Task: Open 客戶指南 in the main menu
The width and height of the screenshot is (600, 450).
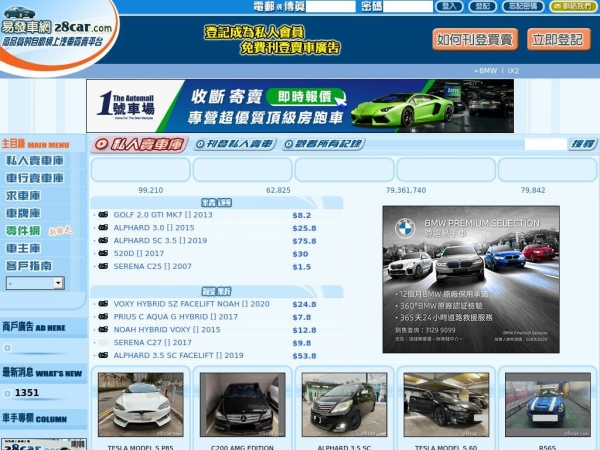Action: [29, 266]
